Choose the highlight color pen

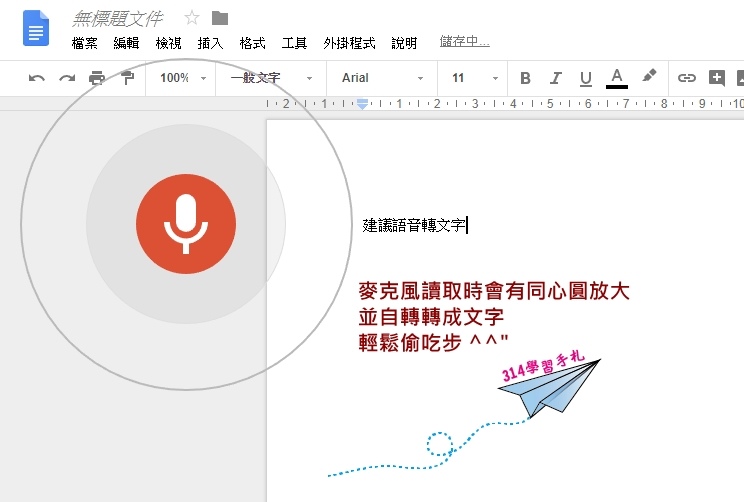coord(649,76)
